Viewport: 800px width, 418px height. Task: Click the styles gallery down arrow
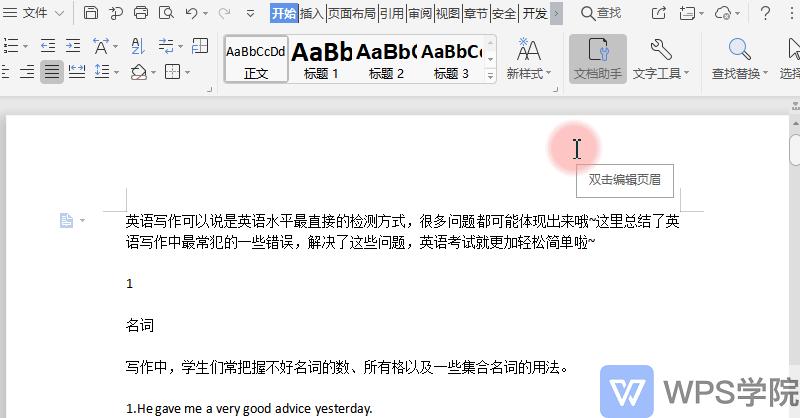[x=490, y=59]
